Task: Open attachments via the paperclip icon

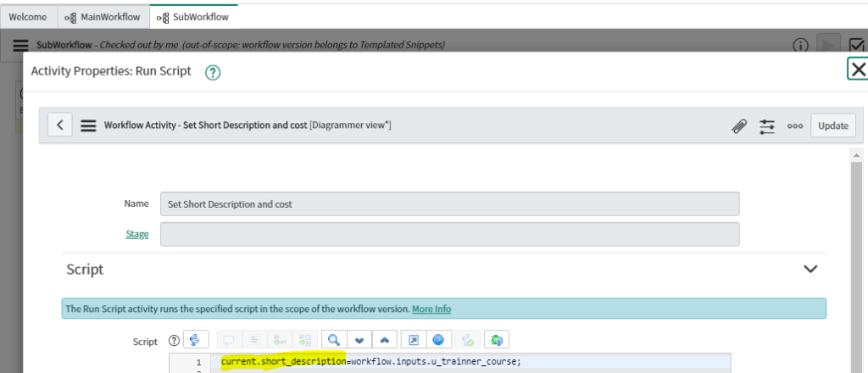Action: (738, 126)
